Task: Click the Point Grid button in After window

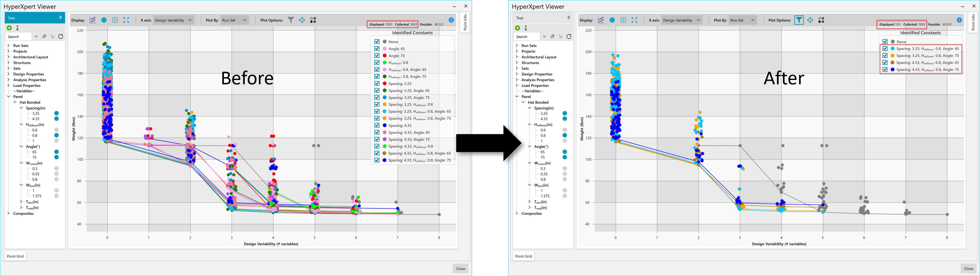Action: point(524,256)
